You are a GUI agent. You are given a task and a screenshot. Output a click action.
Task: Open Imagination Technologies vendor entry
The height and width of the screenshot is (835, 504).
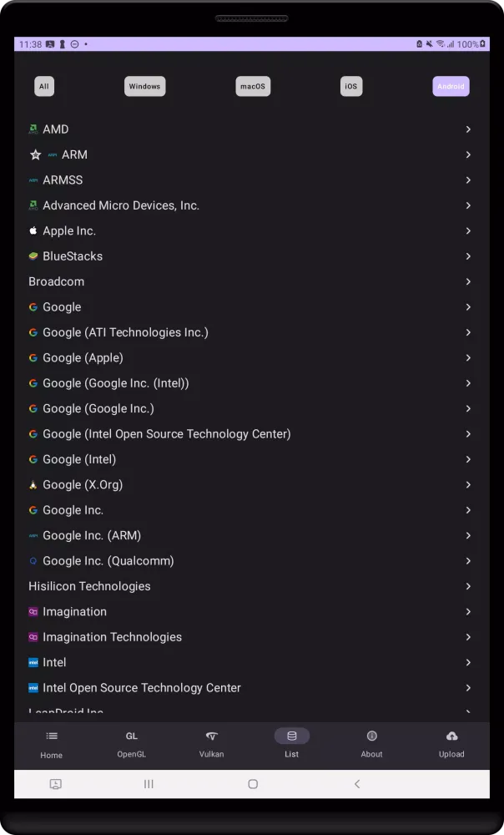tap(112, 637)
